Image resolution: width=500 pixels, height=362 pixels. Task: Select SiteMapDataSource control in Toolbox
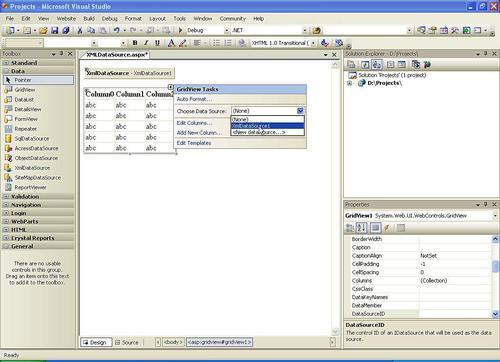click(x=38, y=178)
